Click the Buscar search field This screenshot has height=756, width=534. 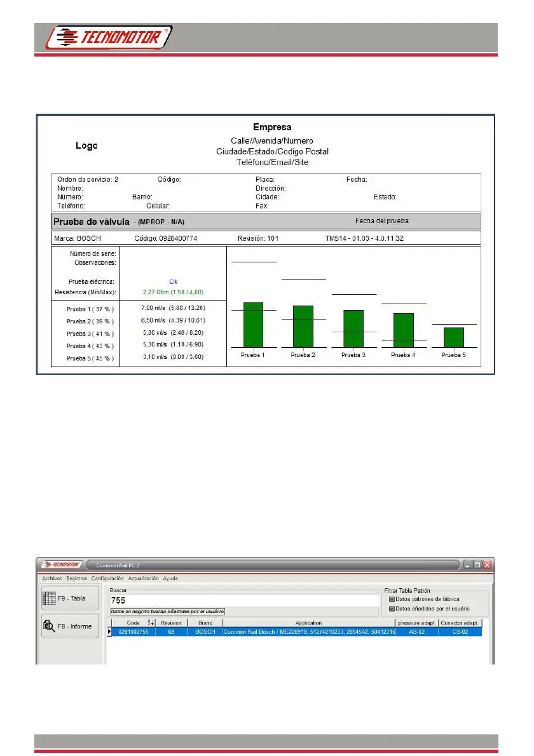(245, 600)
